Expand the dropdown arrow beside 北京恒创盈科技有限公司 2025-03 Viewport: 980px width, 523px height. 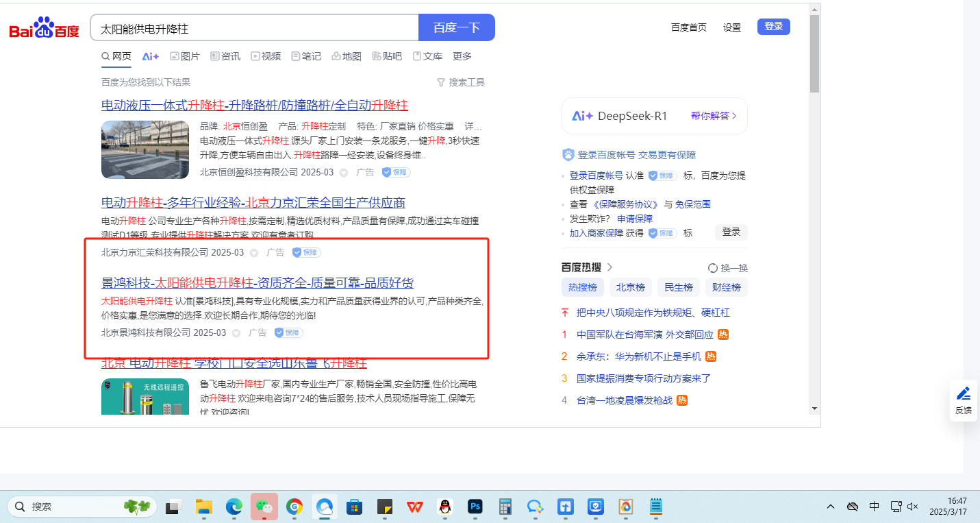click(344, 173)
